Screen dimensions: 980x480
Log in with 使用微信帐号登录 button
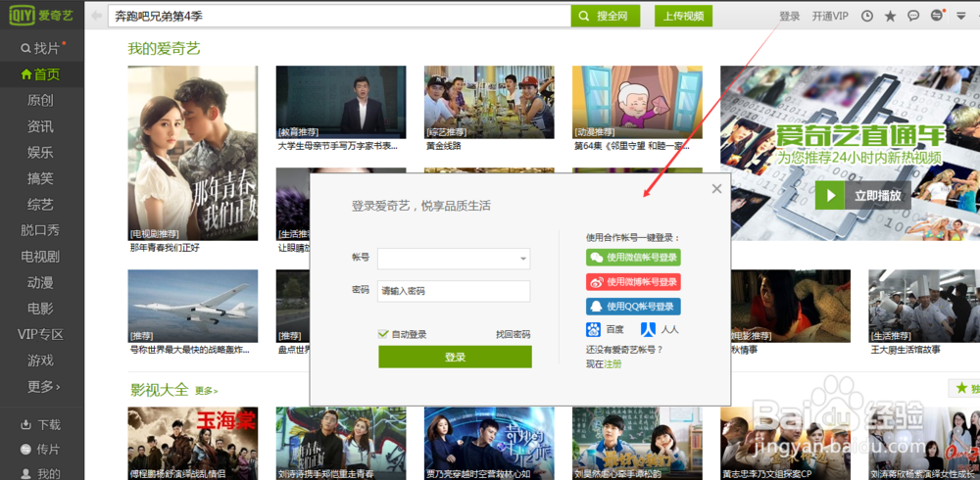coord(633,257)
